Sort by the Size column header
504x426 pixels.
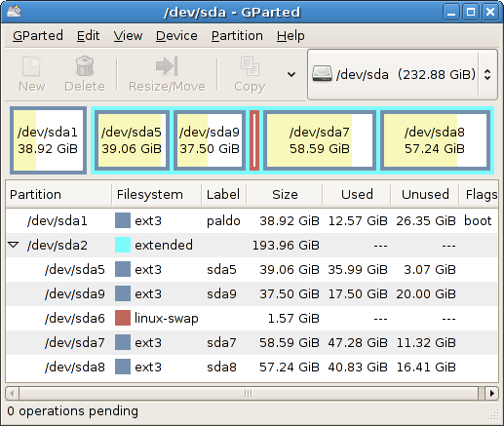(x=285, y=194)
